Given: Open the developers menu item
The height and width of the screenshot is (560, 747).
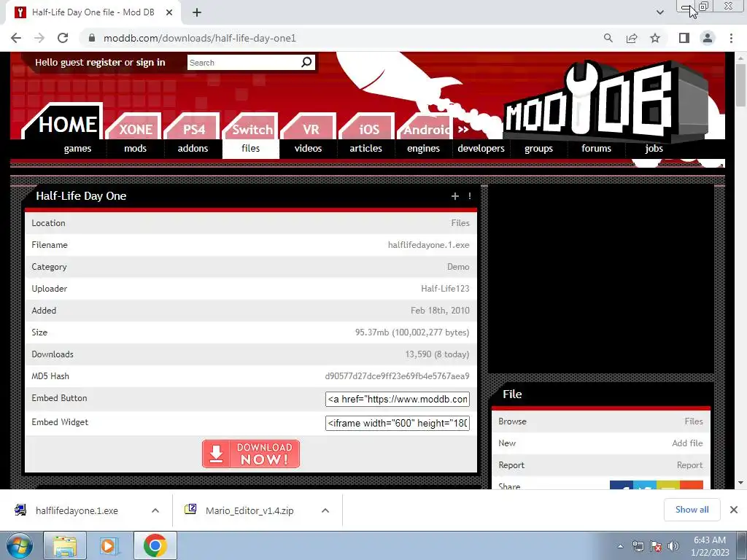Looking at the screenshot, I should [x=481, y=149].
